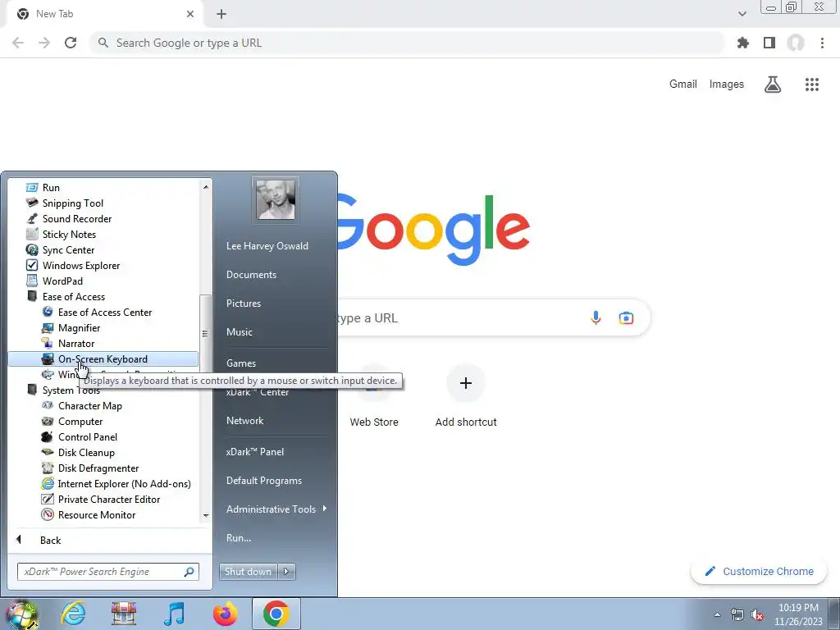Launch Snipping Tool from the list
The width and height of the screenshot is (840, 630).
pyautogui.click(x=72, y=203)
